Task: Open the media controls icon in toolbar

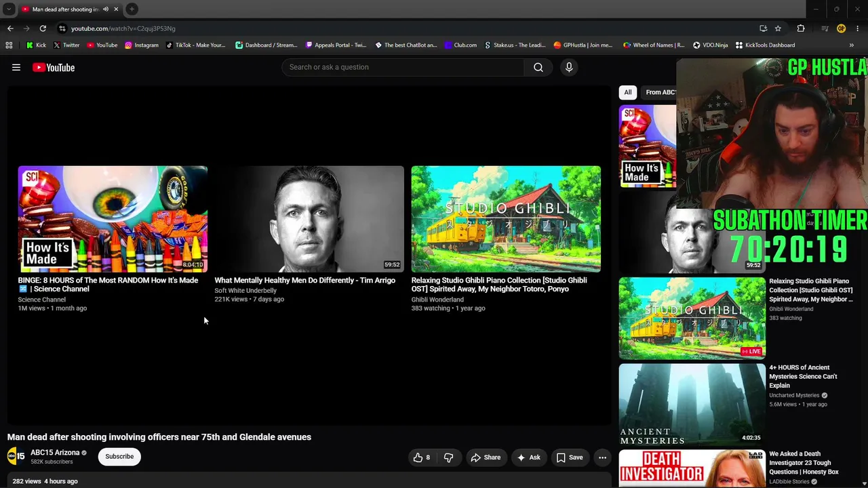Action: [x=825, y=28]
